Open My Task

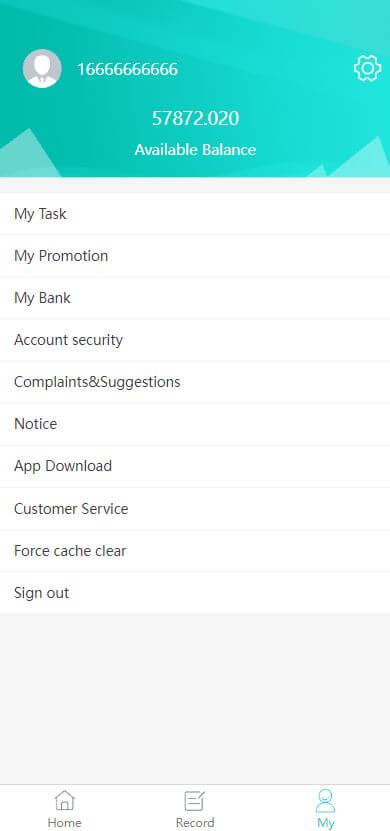pos(195,214)
